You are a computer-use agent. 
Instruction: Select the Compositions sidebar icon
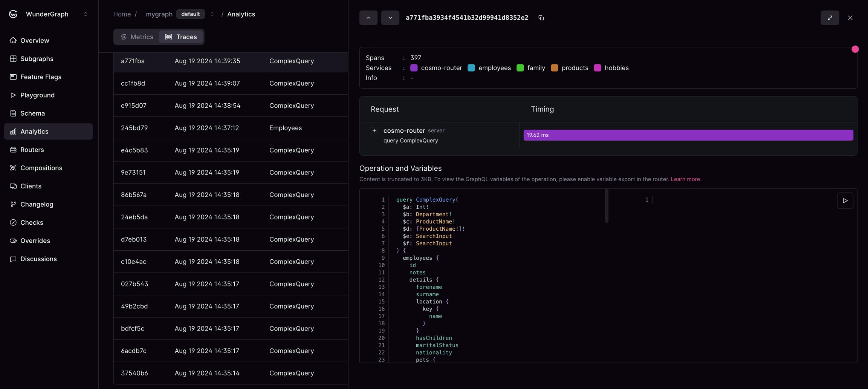click(13, 168)
